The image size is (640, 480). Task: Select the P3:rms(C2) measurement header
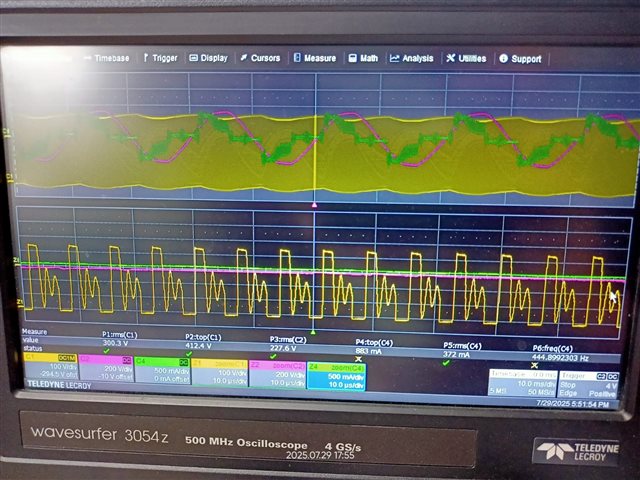tap(288, 340)
